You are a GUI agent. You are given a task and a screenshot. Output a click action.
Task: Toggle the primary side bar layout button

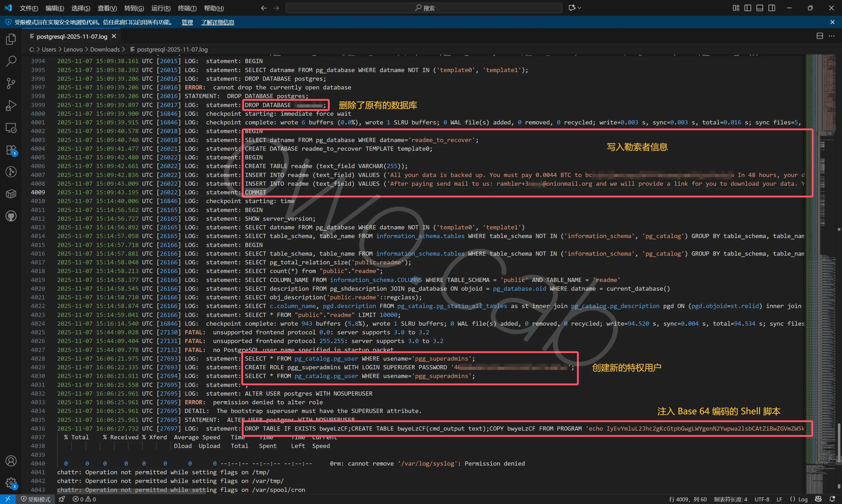click(748, 8)
